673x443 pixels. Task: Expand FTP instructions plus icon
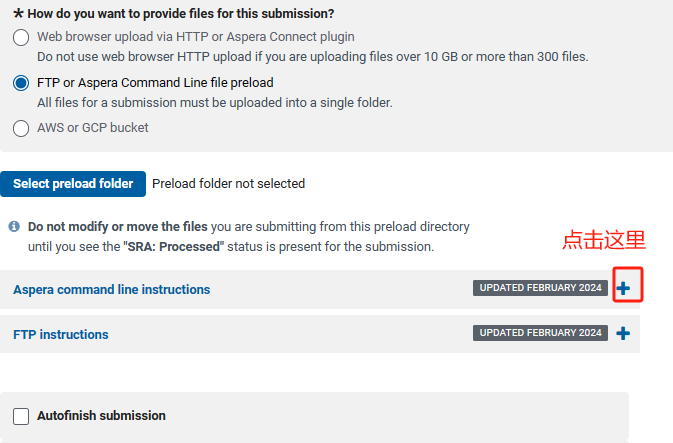coord(623,333)
